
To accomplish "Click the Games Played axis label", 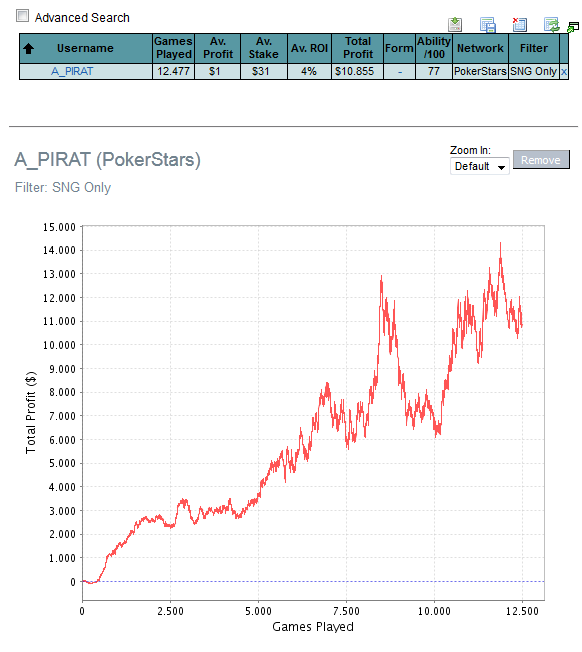I will [313, 627].
